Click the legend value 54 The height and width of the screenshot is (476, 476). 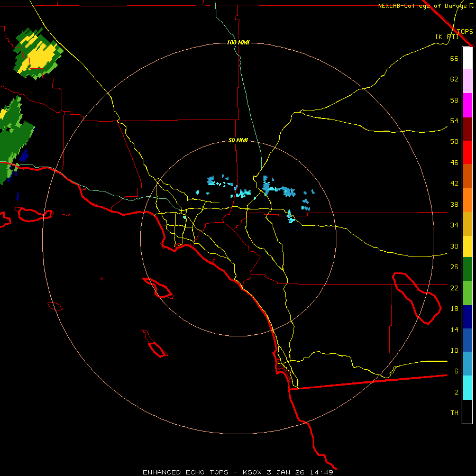click(454, 121)
